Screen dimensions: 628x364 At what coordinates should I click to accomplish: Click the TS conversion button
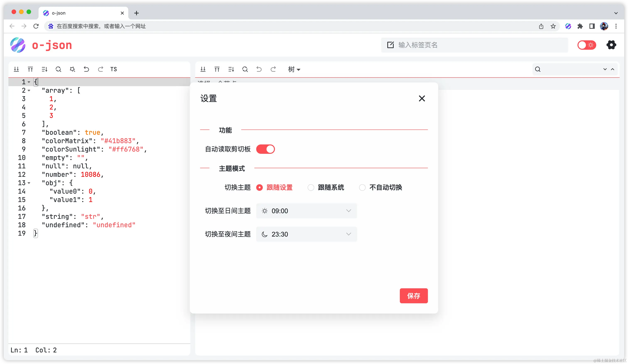[114, 69]
